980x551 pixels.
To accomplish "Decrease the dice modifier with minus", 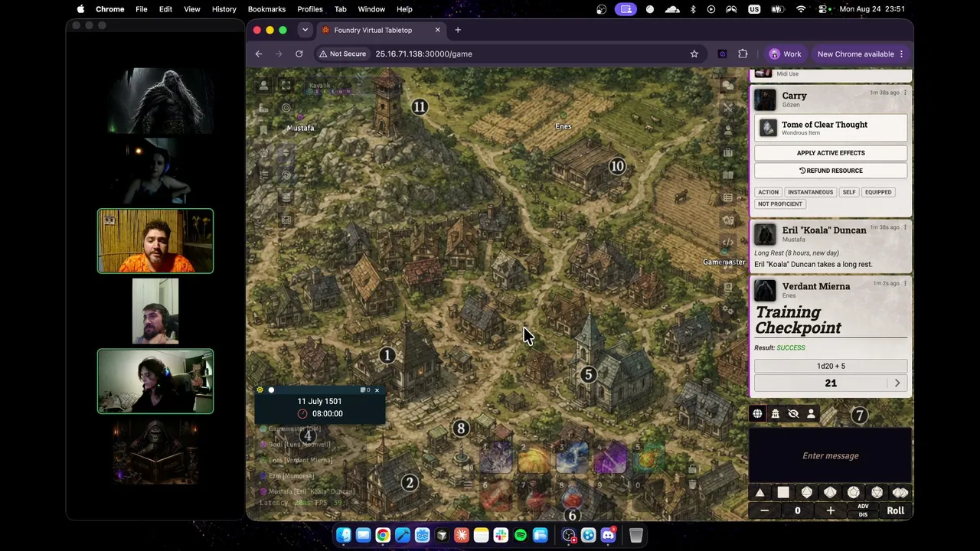I will (x=764, y=510).
